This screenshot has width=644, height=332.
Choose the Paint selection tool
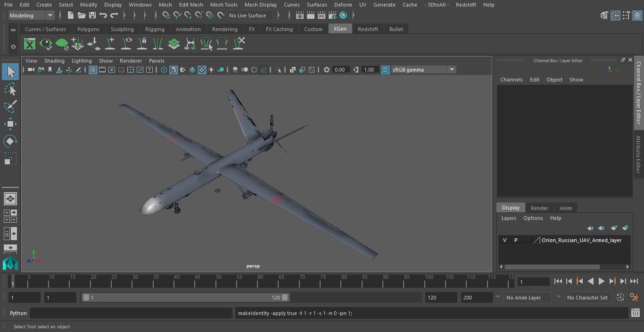[10, 106]
